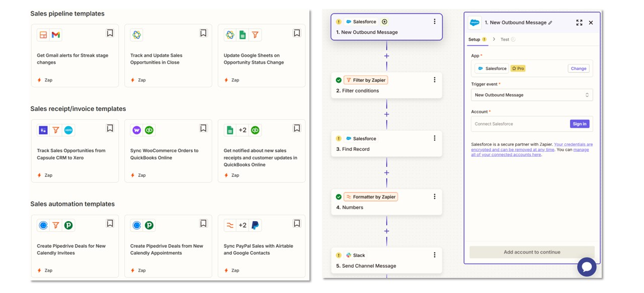644x293 pixels.
Task: Add a step after New Outbound Message
Action: coord(386,56)
